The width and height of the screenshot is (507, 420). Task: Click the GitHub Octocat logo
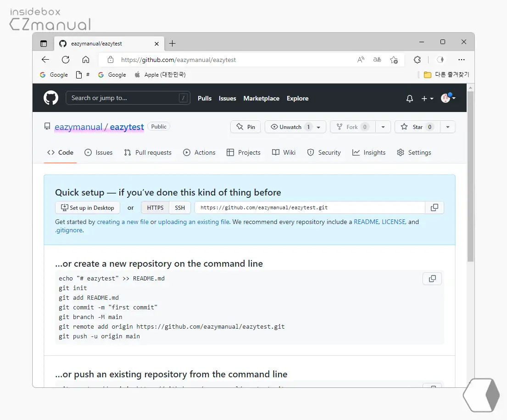51,98
